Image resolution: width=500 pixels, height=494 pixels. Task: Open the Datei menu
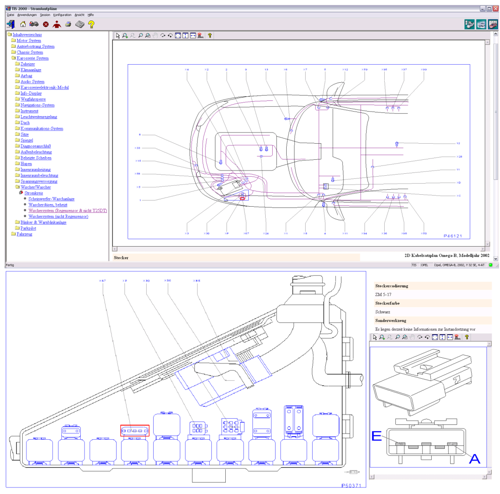[x=11, y=15]
